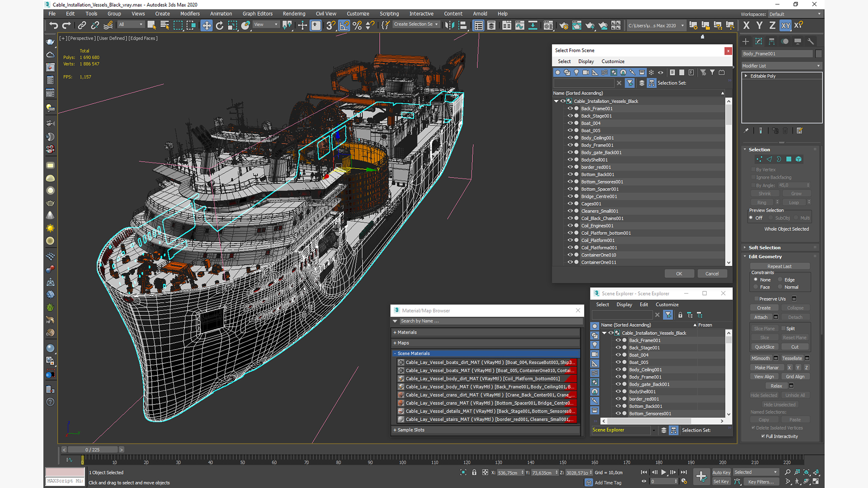This screenshot has width=868, height=488.
Task: Toggle visibility eye of Boat_004 in Select From Scene
Action: pyautogui.click(x=570, y=123)
